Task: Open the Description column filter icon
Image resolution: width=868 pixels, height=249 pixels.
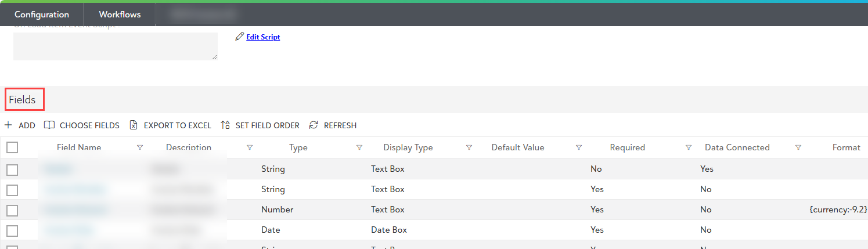Action: tap(250, 147)
